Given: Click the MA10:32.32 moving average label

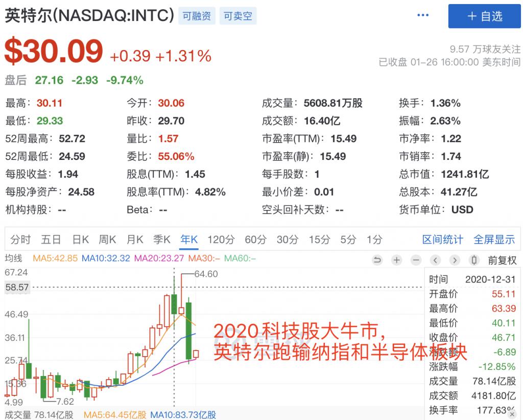Looking at the screenshot, I should [x=106, y=258].
